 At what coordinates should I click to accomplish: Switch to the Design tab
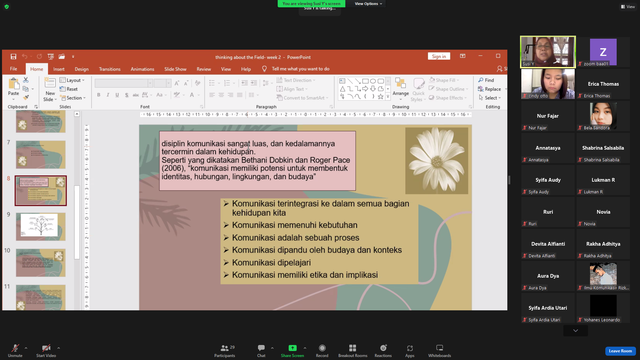[81, 69]
